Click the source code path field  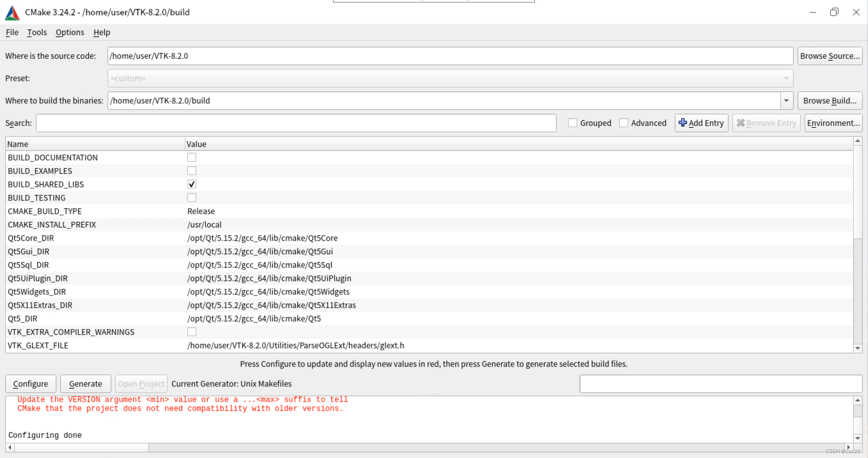(x=450, y=56)
